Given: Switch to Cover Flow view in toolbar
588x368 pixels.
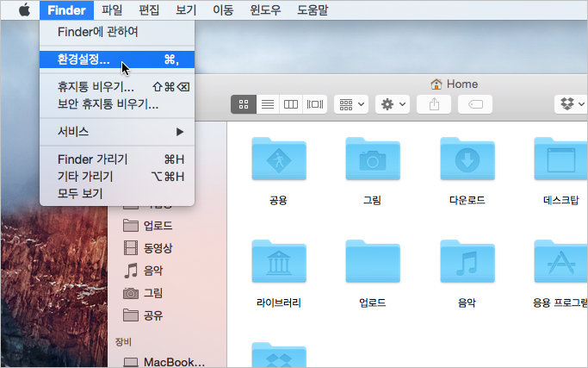Looking at the screenshot, I should [x=314, y=104].
